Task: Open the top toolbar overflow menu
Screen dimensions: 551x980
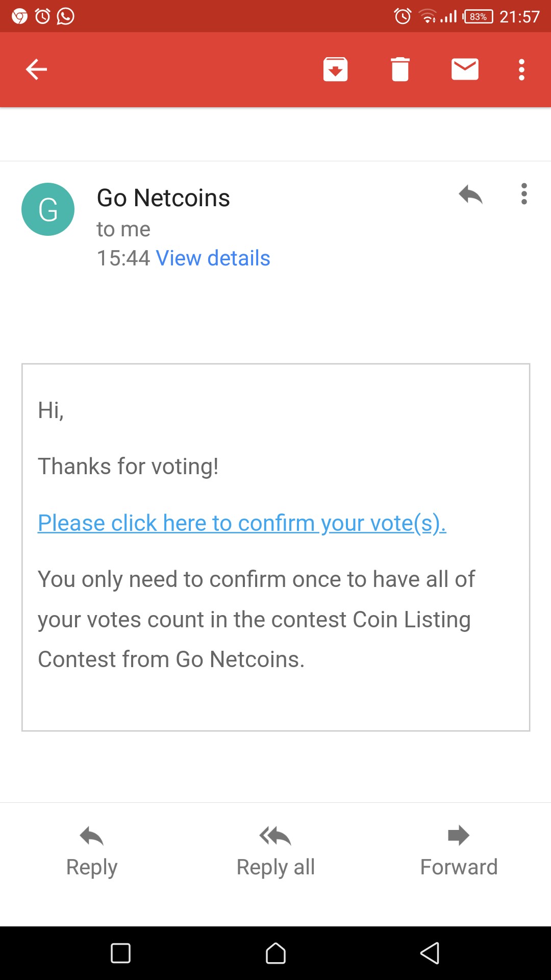Action: coord(521,69)
